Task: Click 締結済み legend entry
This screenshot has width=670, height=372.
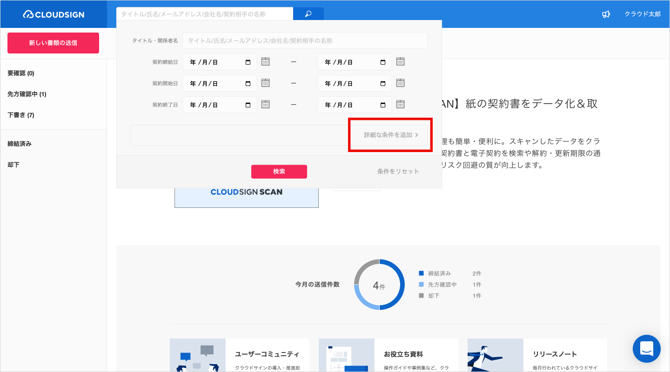Action: tap(450, 273)
